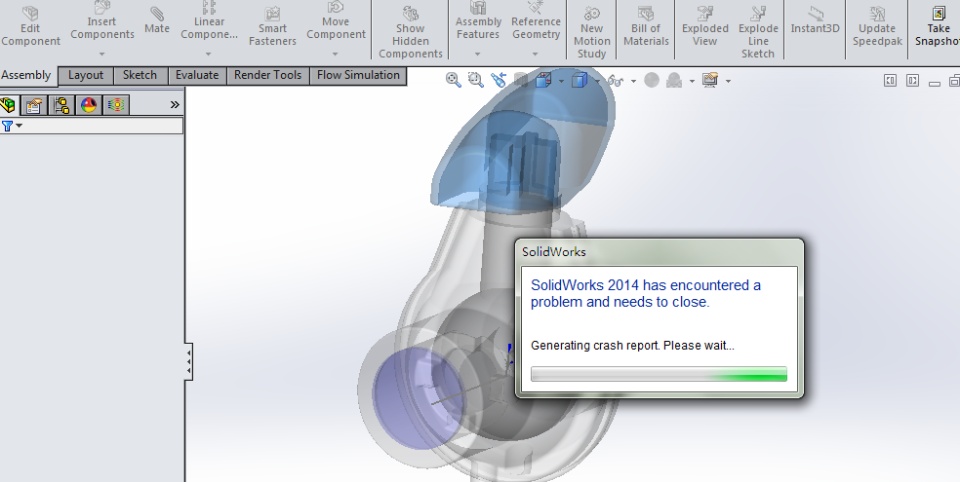960x482 pixels.
Task: Collapse the side panel with splitter handle
Action: pyautogui.click(x=189, y=361)
